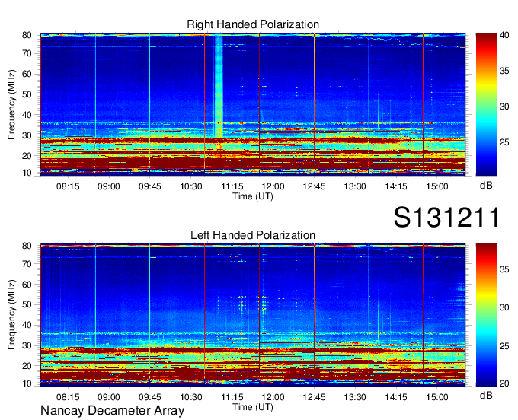This screenshot has width=518, height=420.
Task: Click the Right Handed plot's dB colorbar
Action: [486, 104]
